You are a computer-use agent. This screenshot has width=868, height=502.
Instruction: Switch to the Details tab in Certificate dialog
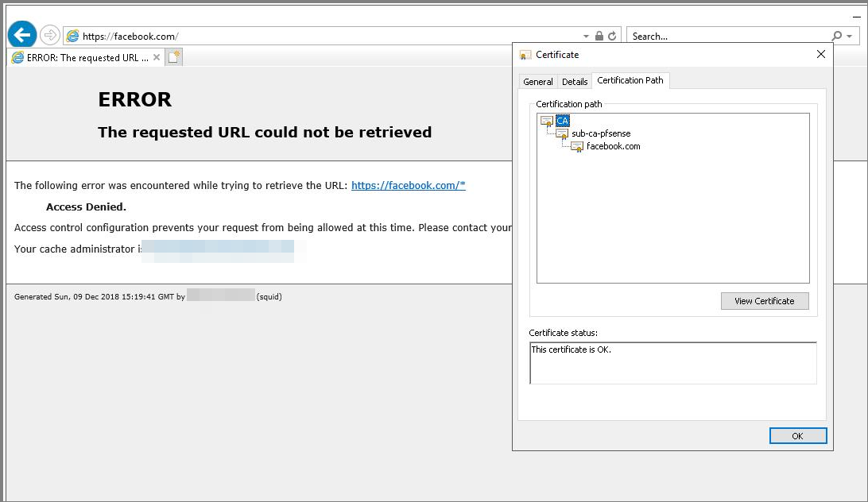pyautogui.click(x=575, y=81)
